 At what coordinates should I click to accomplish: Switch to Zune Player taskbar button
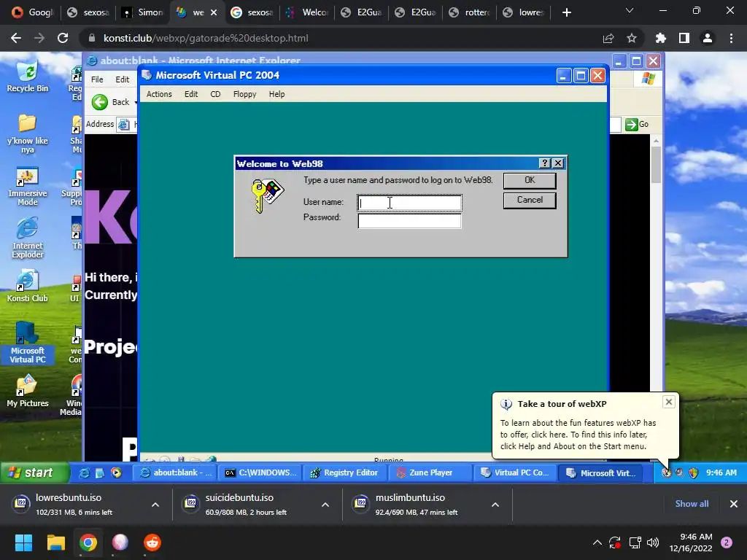point(430,472)
